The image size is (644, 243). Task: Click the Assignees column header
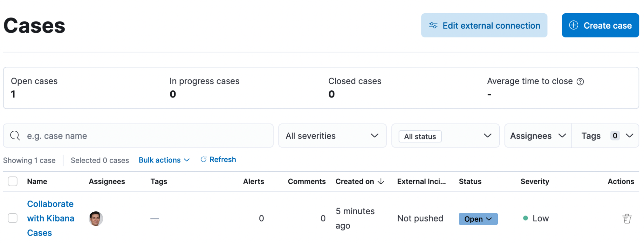pyautogui.click(x=107, y=181)
